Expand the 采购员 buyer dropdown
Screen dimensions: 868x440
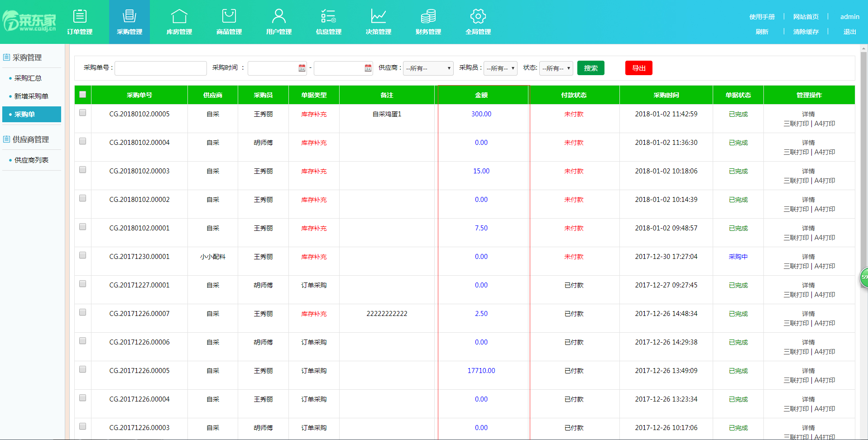coord(500,68)
